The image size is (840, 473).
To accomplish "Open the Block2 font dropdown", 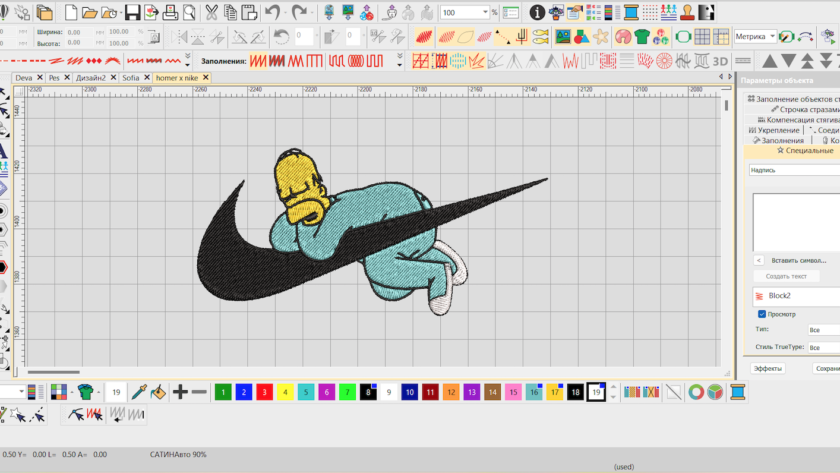I will 796,296.
